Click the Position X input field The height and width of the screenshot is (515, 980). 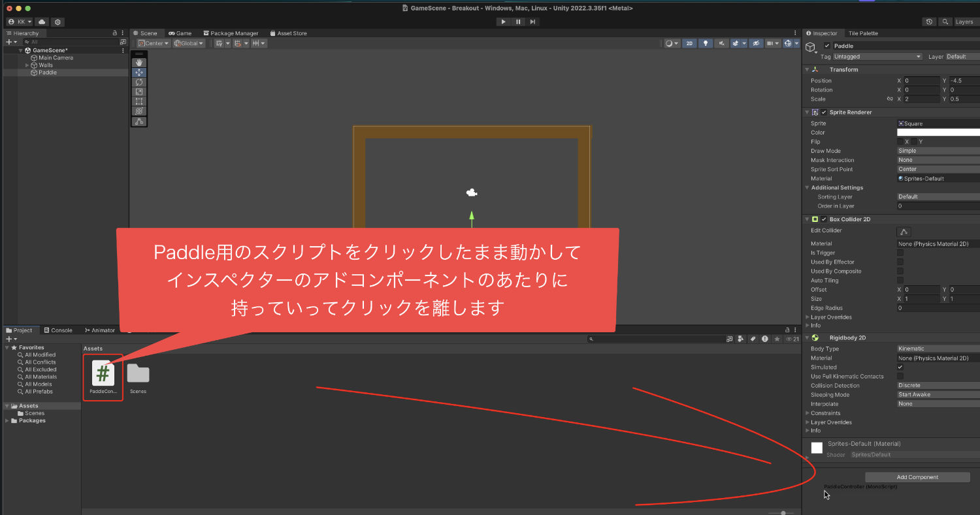tap(921, 81)
